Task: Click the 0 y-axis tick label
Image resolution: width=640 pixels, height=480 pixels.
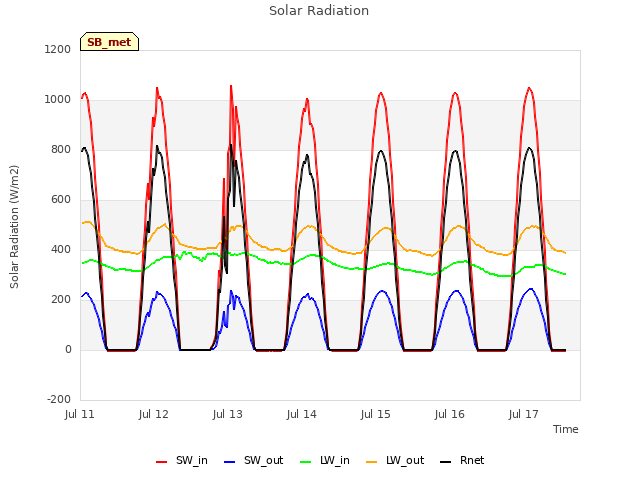Action: click(68, 349)
